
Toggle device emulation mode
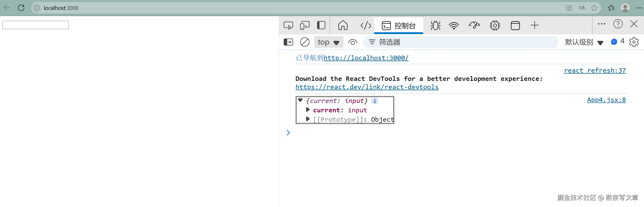(x=305, y=25)
